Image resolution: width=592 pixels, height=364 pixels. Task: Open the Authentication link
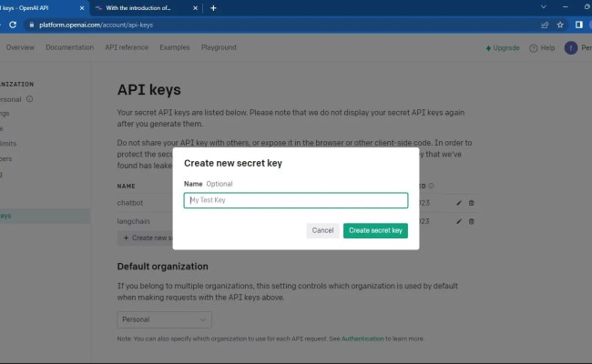(362, 339)
